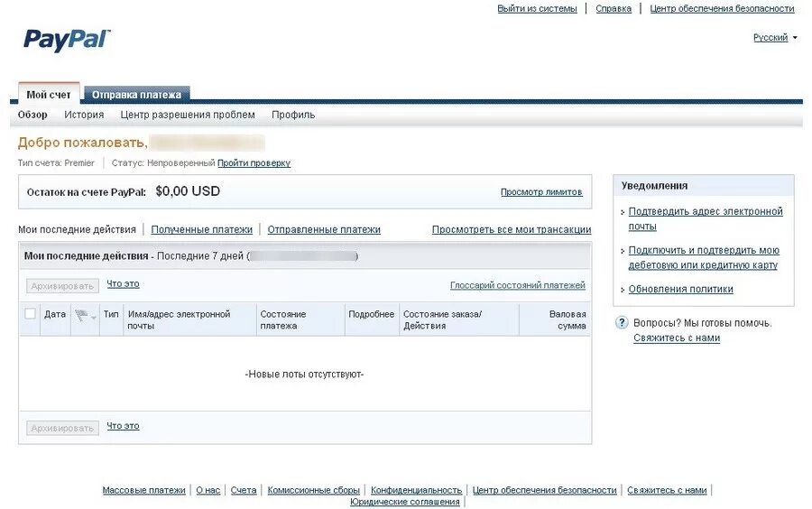Image resolution: width=812 pixels, height=509 pixels.
Task: Click the Пройти проверку link
Action: tap(254, 163)
